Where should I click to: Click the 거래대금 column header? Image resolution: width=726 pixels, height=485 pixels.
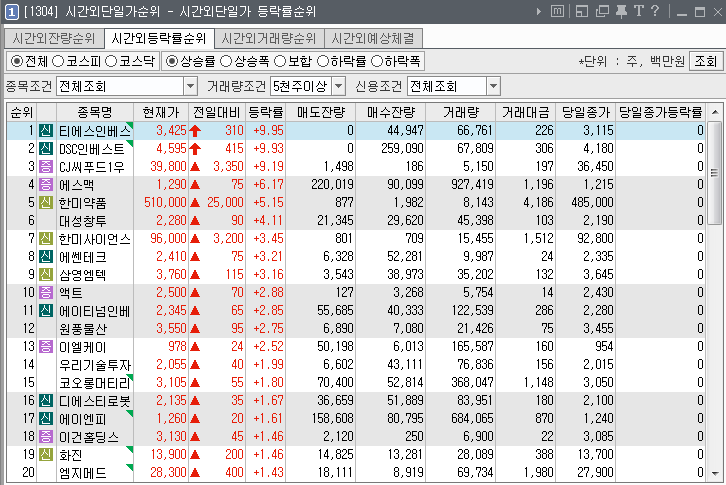tap(526, 112)
